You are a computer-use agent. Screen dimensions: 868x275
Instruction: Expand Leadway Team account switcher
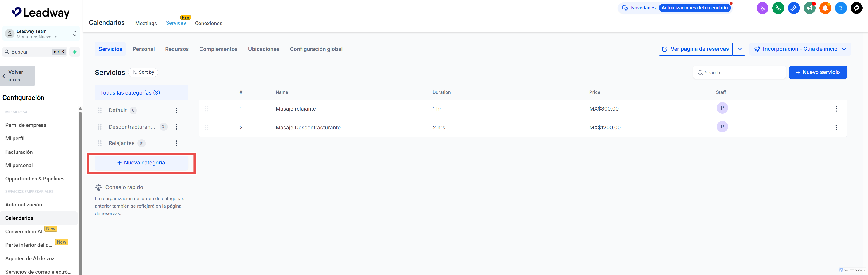pos(74,34)
